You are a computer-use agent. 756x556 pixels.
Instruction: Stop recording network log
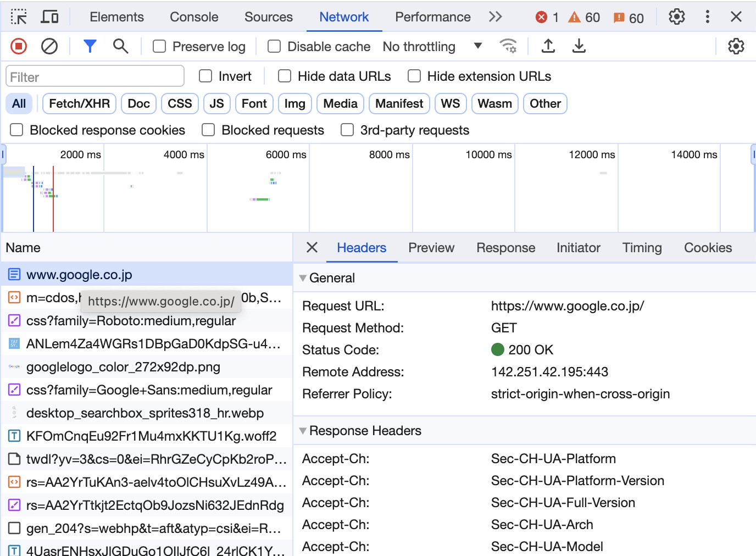(19, 47)
